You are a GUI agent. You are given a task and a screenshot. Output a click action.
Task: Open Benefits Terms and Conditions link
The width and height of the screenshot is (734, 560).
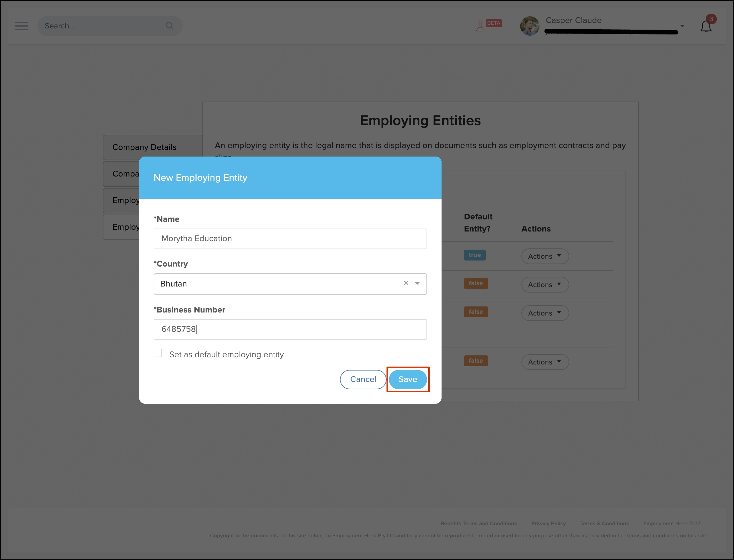pos(478,523)
